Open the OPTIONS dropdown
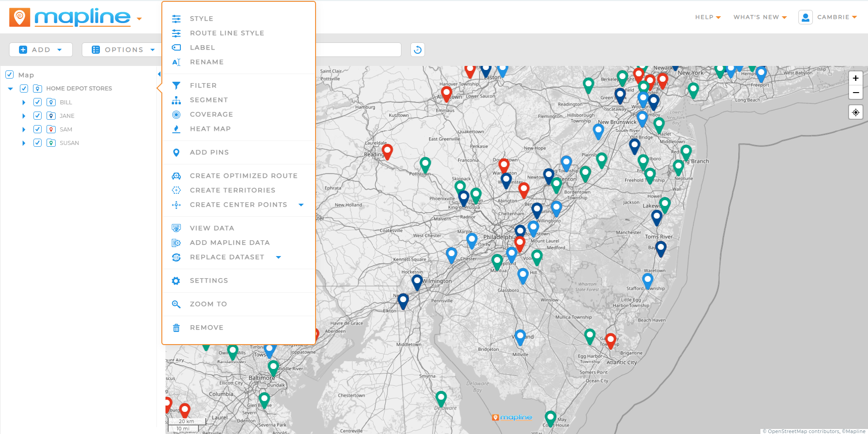The height and width of the screenshot is (434, 868). 122,50
